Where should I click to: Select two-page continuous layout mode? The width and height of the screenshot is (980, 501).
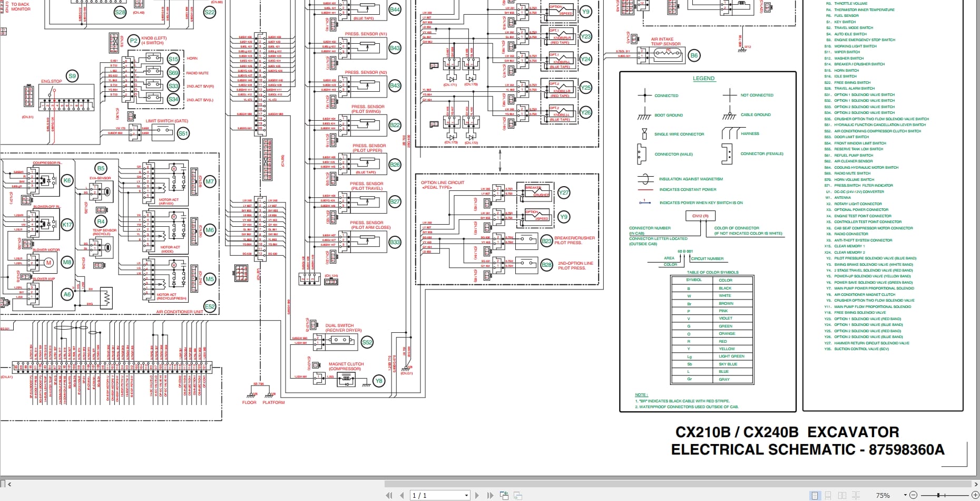click(x=856, y=495)
